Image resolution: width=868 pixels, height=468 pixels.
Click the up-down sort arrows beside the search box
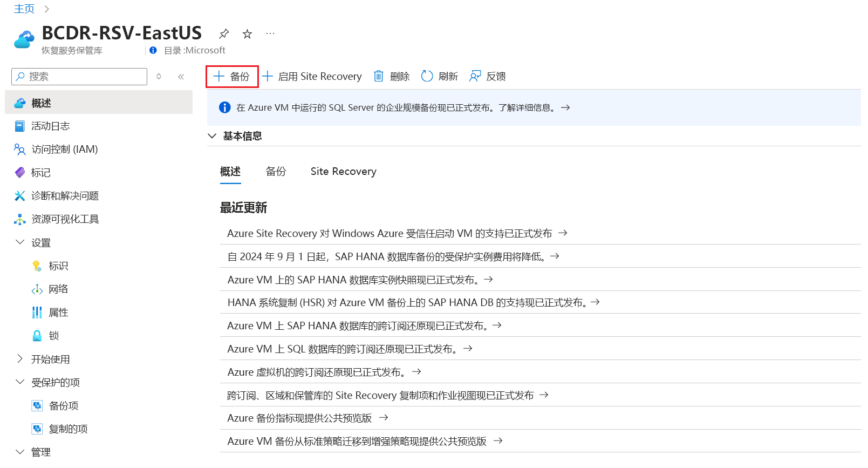click(x=159, y=77)
